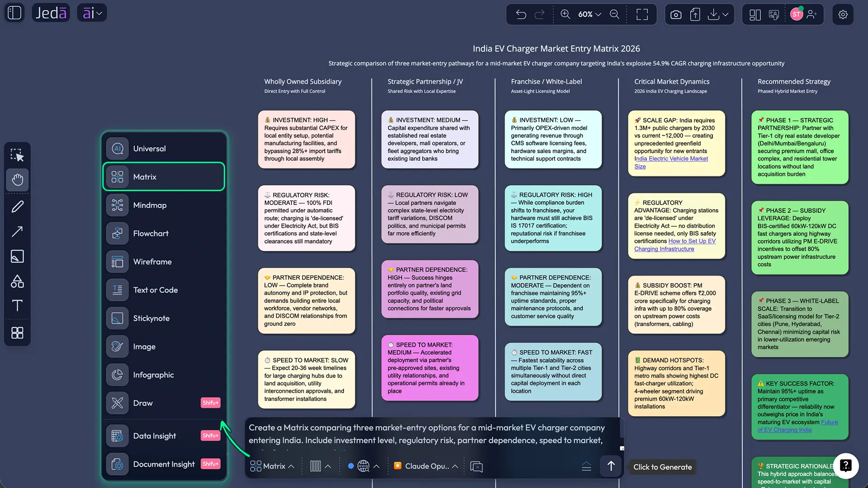Open the Claude Opus model dropdown

pos(426,466)
